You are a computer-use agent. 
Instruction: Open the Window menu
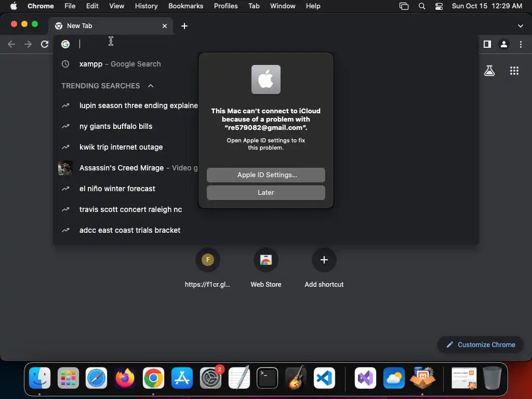click(283, 6)
